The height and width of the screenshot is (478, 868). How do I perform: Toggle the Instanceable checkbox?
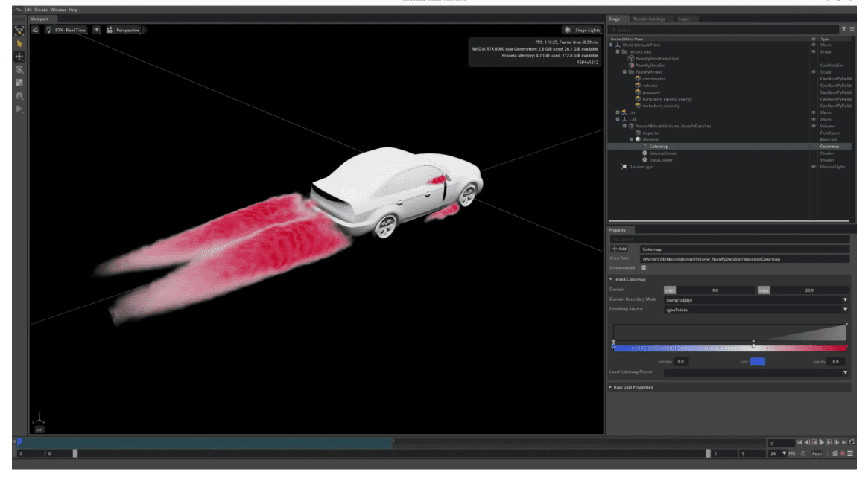[x=644, y=267]
